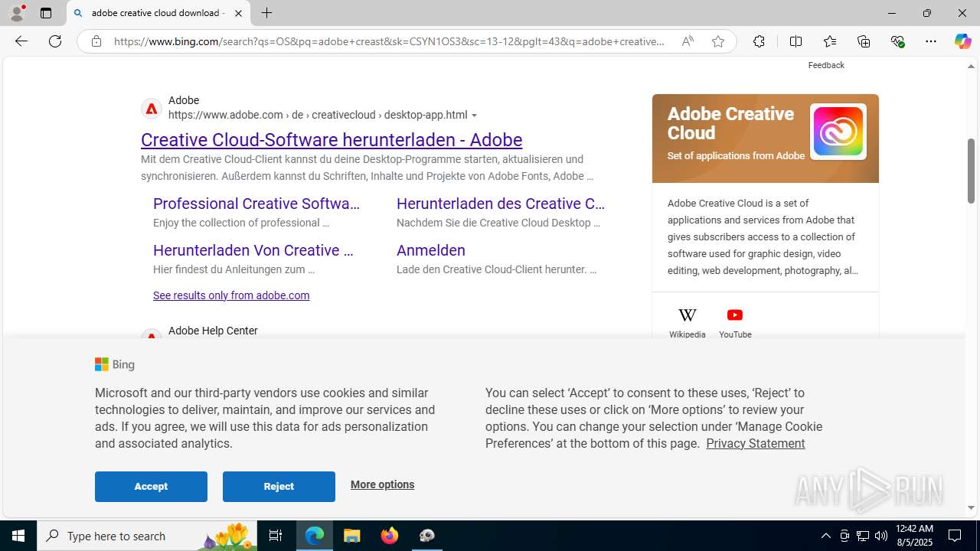Open the Privacy Statement link
Image resolution: width=980 pixels, height=551 pixels.
(755, 443)
